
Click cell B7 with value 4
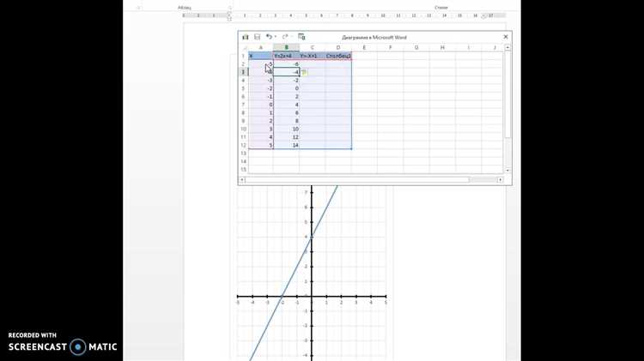tap(286, 105)
